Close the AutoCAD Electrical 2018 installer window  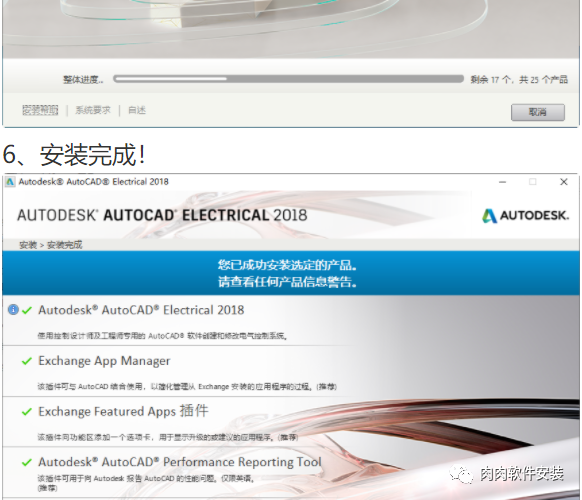pos(564,182)
